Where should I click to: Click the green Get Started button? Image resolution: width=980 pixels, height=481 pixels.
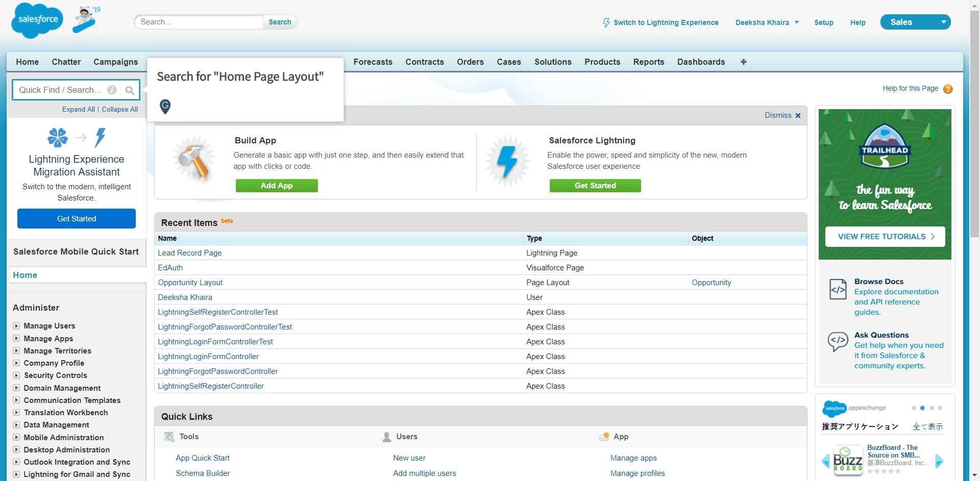[595, 186]
